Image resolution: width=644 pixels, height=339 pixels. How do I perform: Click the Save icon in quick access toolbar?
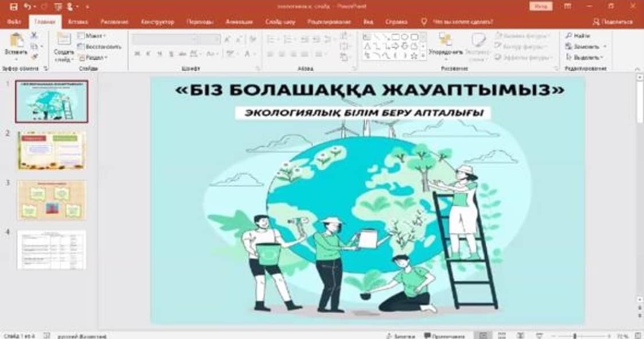click(14, 7)
